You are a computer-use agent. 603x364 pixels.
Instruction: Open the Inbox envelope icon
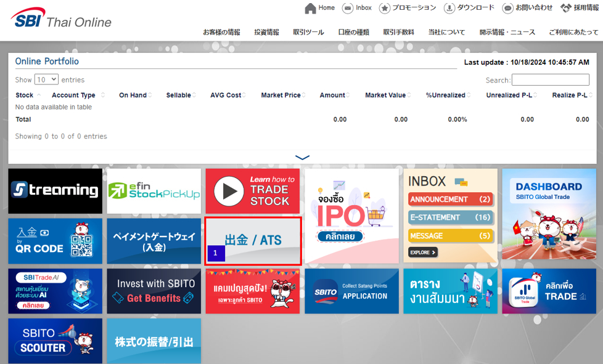347,8
